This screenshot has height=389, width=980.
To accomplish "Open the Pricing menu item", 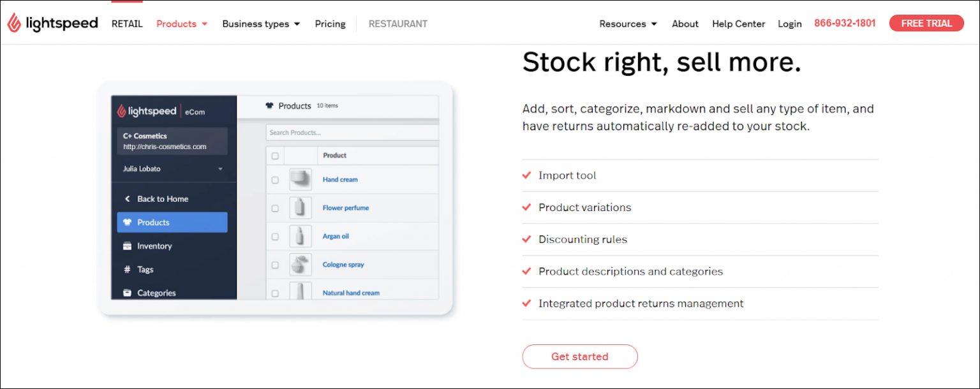I will (330, 24).
